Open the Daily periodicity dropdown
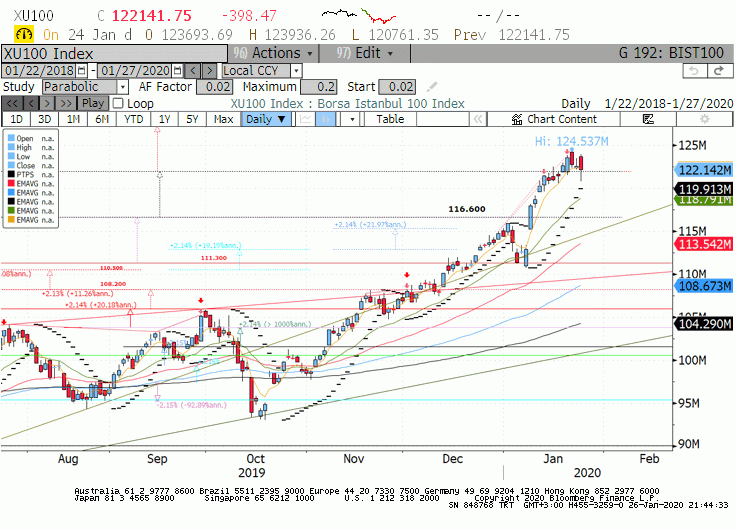Viewport: 736px width, 530px height. (266, 119)
